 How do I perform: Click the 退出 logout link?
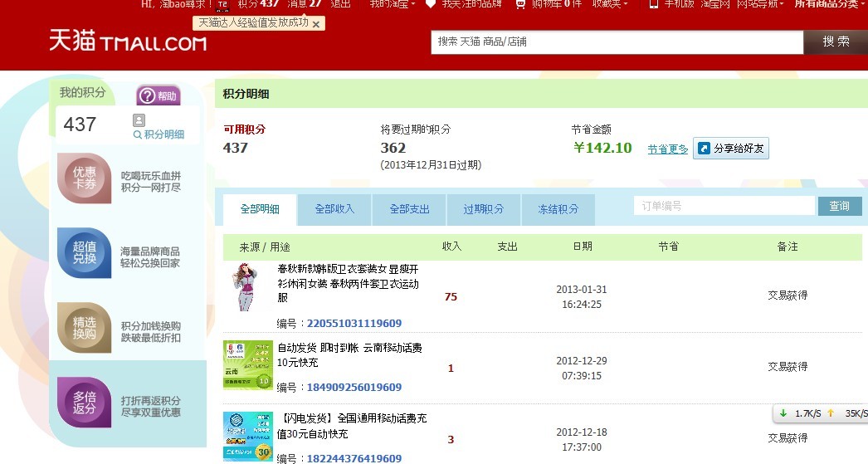(340, 4)
